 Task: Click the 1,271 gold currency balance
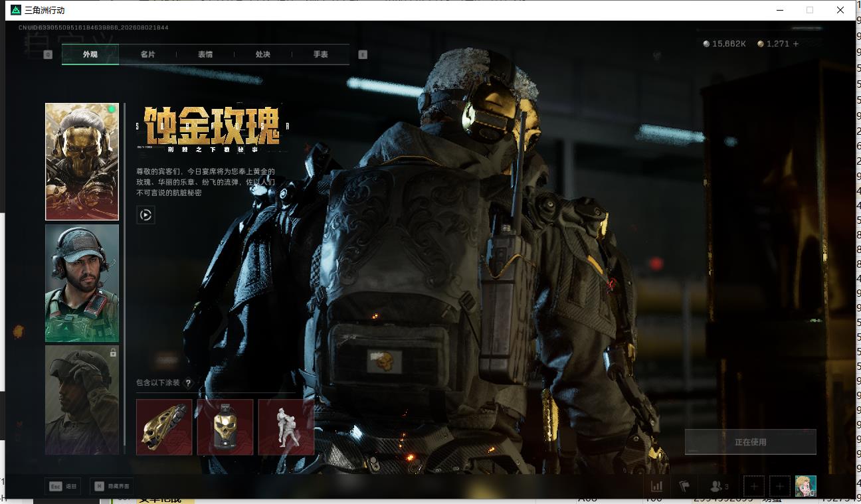click(x=773, y=44)
